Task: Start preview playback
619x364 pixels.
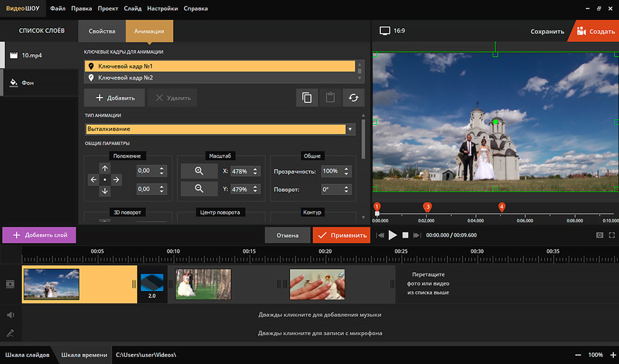Action: (x=392, y=235)
